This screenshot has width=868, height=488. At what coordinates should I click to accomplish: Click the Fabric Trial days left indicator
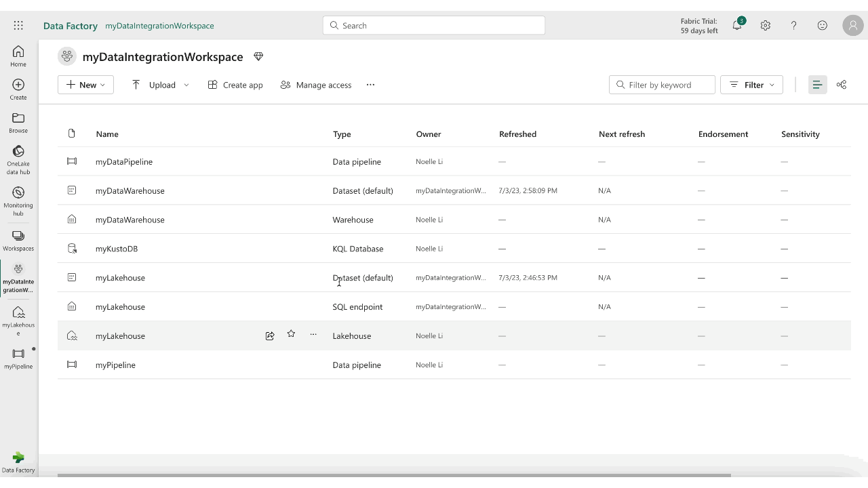click(x=699, y=26)
